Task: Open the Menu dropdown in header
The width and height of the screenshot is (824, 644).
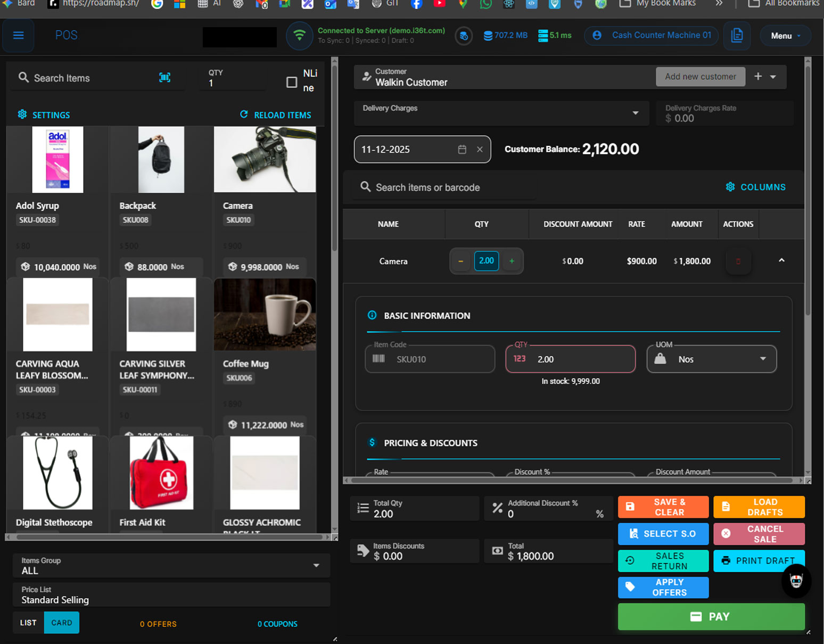Action: click(x=785, y=36)
